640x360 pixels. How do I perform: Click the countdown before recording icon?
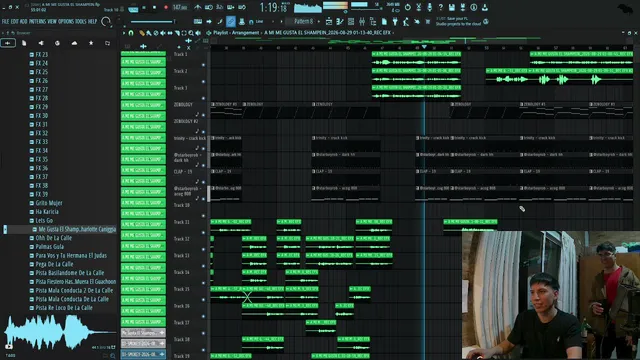[220, 7]
